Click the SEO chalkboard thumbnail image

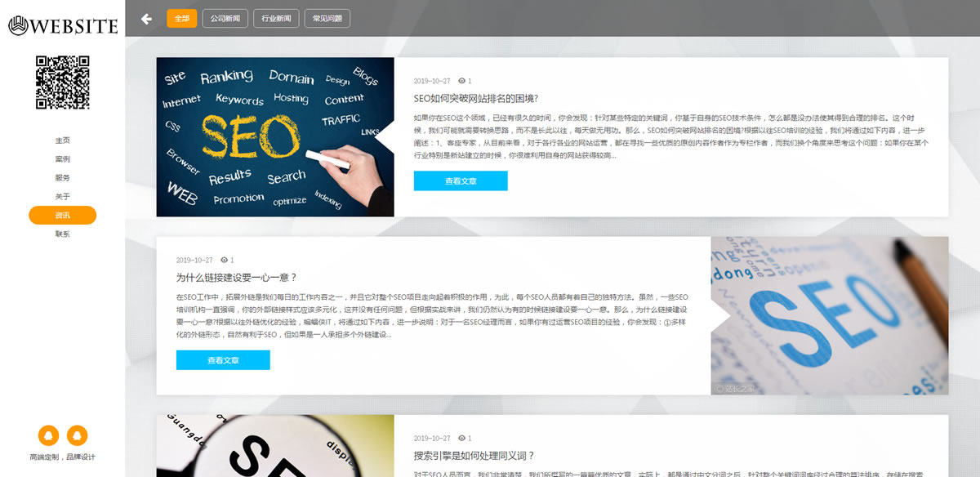click(275, 137)
